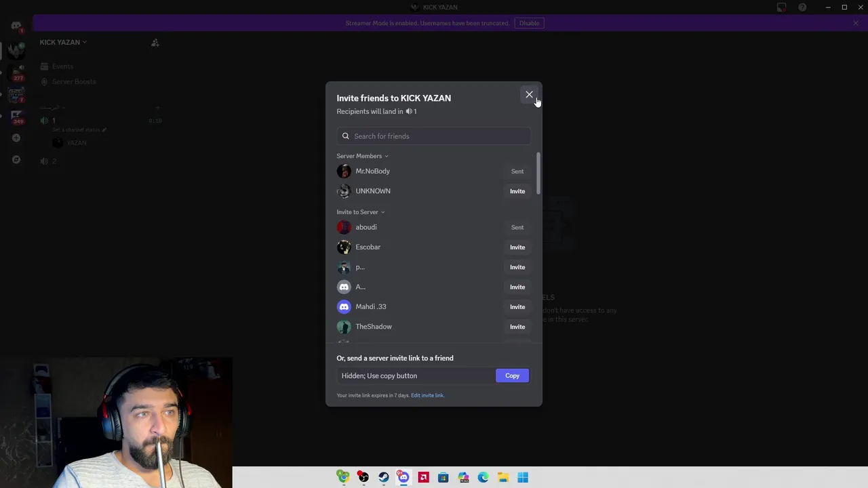The width and height of the screenshot is (868, 488).
Task: Click the invite list scrollbar
Action: click(x=538, y=173)
